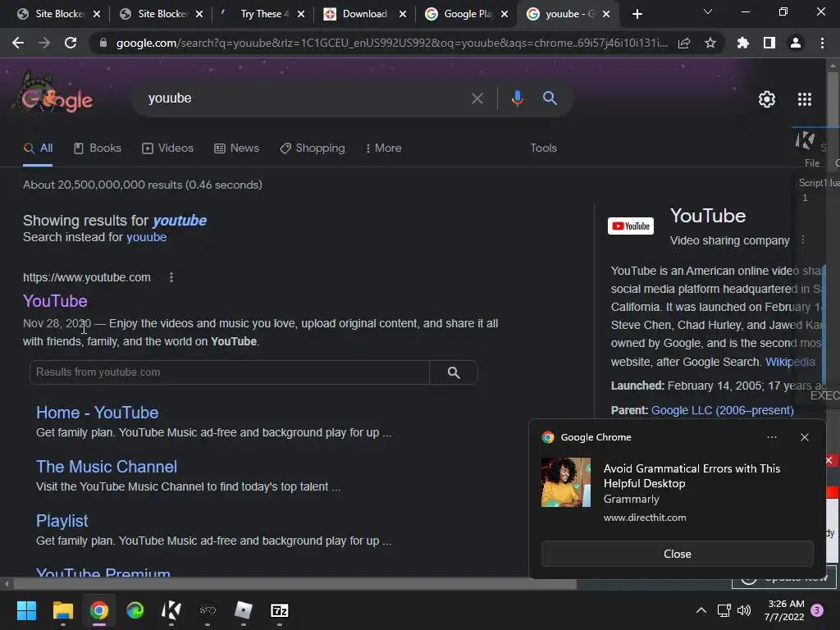Image resolution: width=840 pixels, height=630 pixels.
Task: Close the youube search tab
Action: pyautogui.click(x=606, y=14)
